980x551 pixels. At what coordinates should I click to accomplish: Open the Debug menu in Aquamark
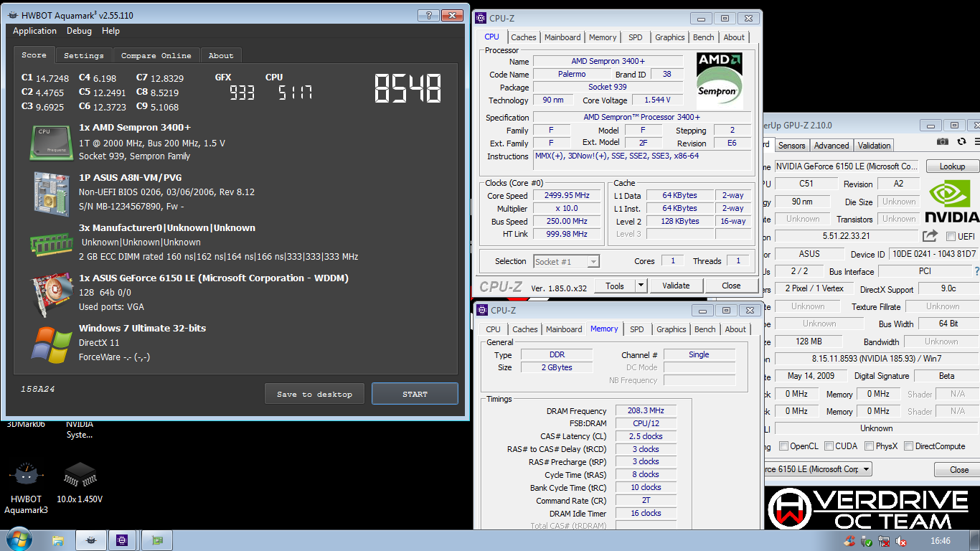tap(79, 31)
